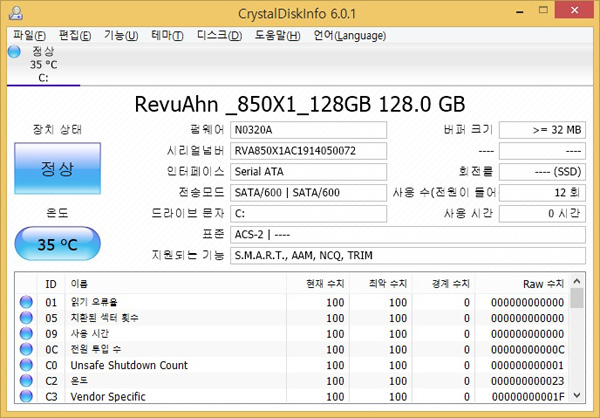Viewport: 600px width, 418px height.
Task: Close the CrystalDiskInfo window
Action: click(x=574, y=11)
